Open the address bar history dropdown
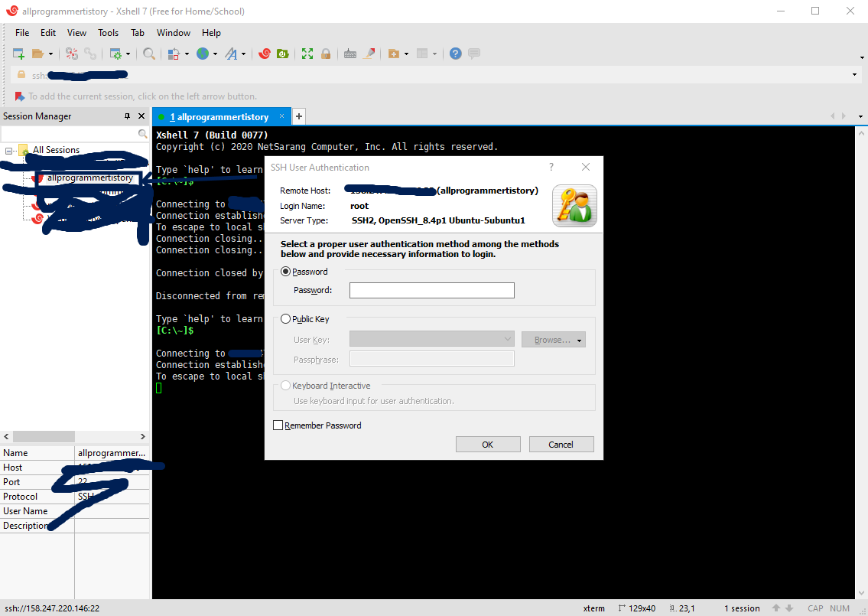Image resolution: width=868 pixels, height=616 pixels. 854,75
